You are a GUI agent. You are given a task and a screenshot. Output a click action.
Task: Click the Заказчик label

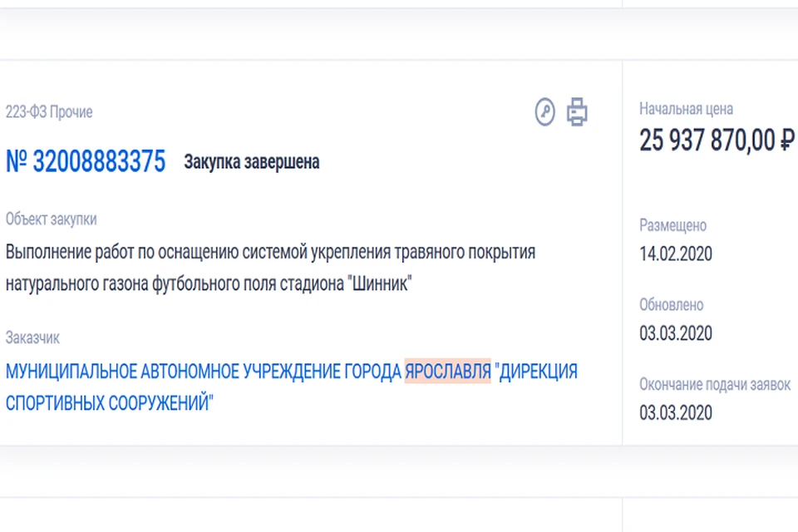click(x=32, y=337)
